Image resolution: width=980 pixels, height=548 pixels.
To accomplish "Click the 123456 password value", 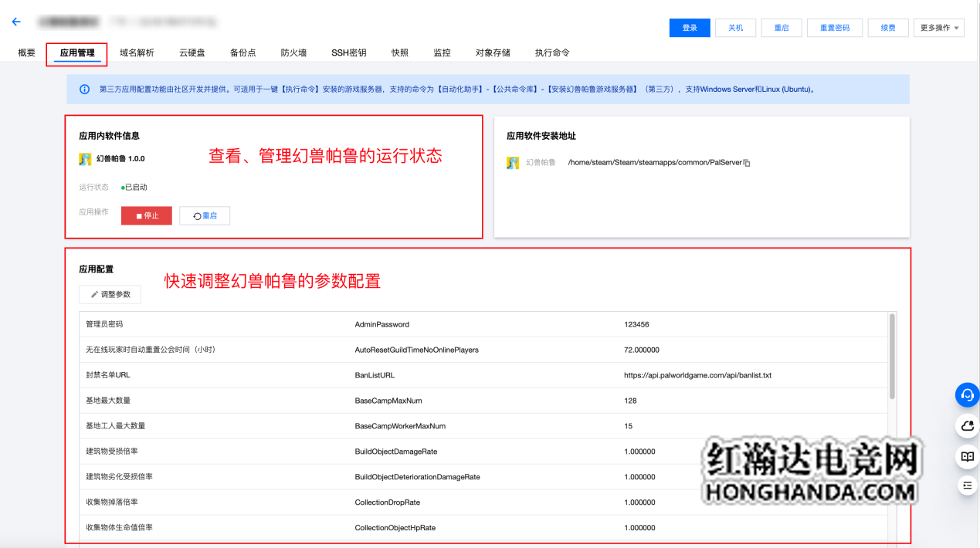I will click(x=637, y=324).
